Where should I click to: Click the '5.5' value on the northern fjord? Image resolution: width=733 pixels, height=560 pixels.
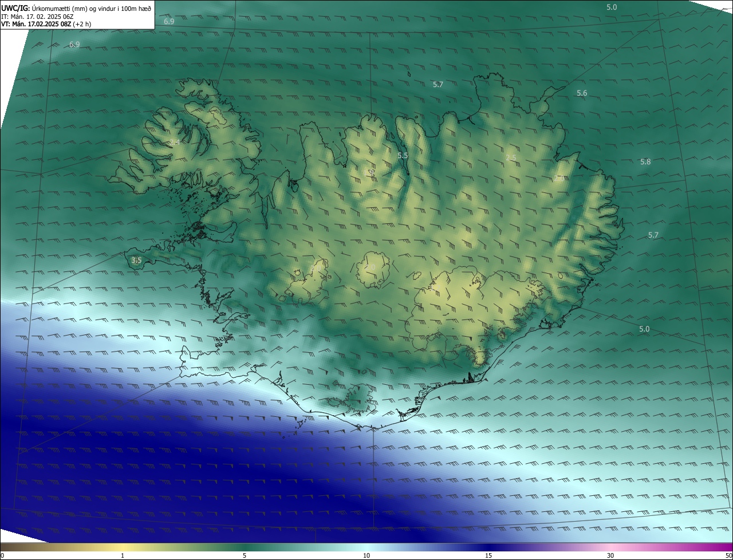tap(403, 156)
